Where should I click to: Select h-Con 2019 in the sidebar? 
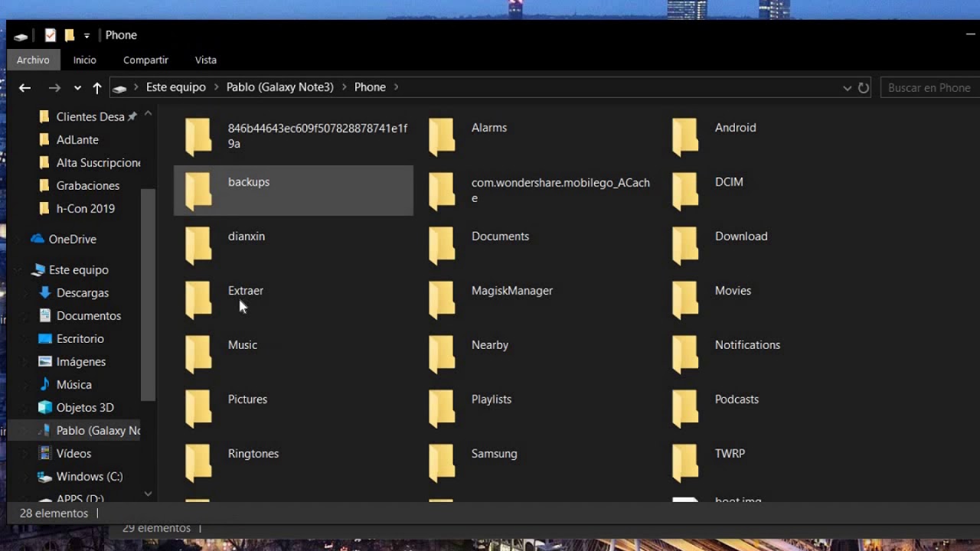[86, 208]
